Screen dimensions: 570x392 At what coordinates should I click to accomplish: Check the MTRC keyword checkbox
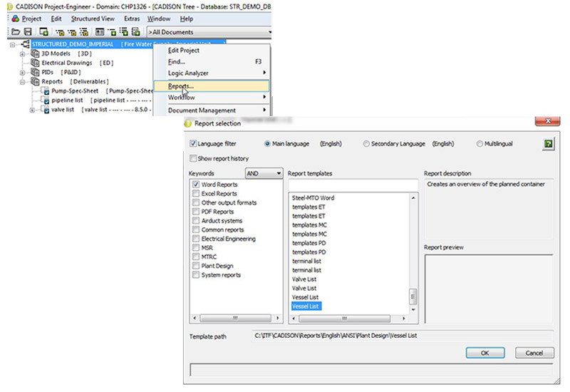coord(196,257)
